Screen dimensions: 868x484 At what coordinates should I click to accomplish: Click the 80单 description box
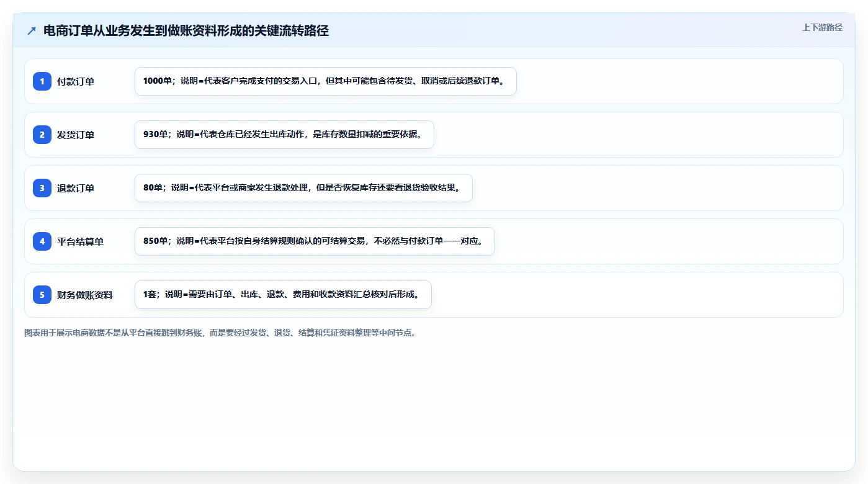coord(303,188)
